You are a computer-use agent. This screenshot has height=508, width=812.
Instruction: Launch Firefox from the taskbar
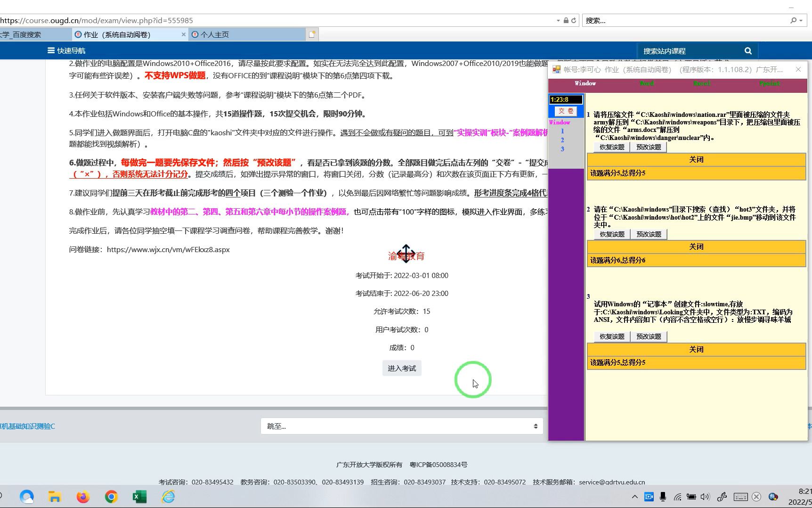(x=83, y=497)
